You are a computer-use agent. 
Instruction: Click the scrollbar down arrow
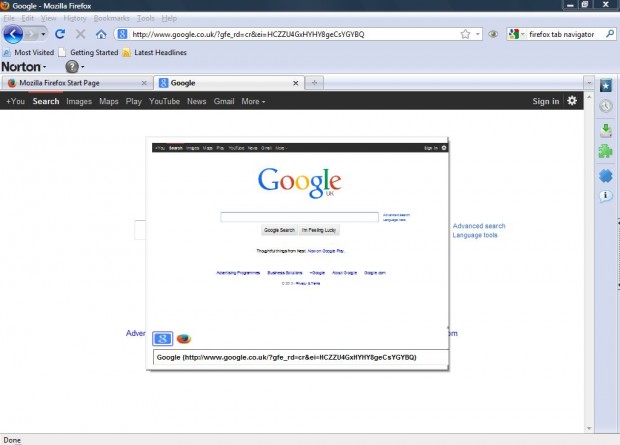[x=589, y=428]
